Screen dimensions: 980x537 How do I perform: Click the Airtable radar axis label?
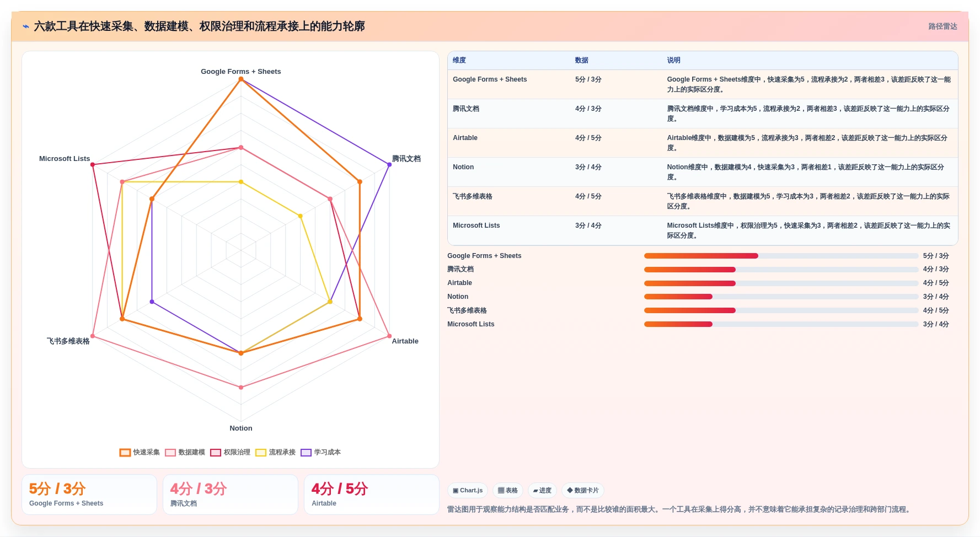[x=405, y=341]
